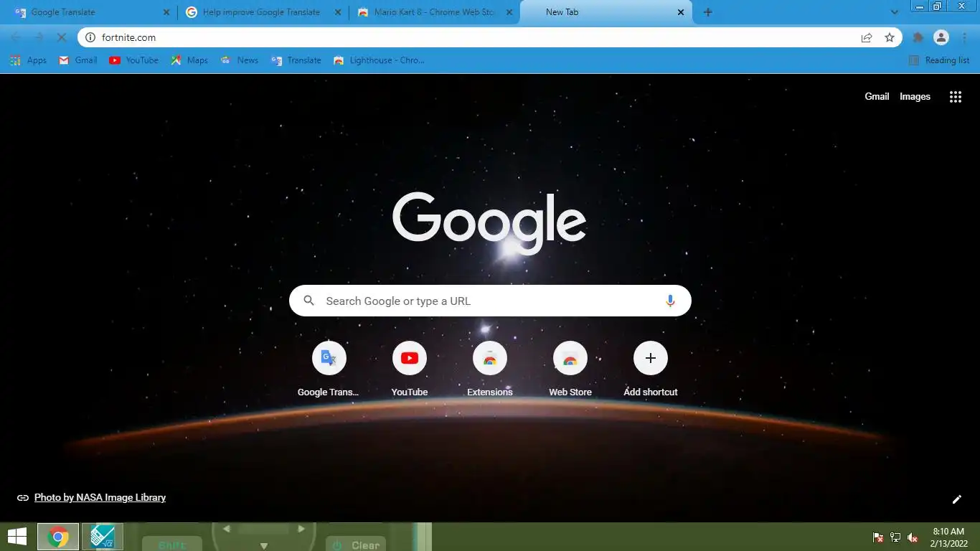
Task: Switch to Mario Kart 8 Chrome Web Store tab
Action: pyautogui.click(x=434, y=12)
